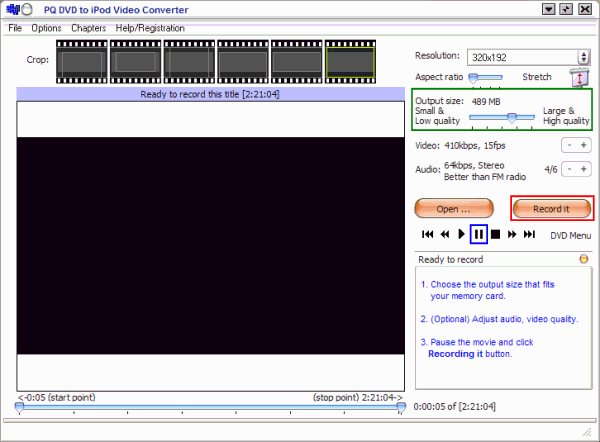
Task: Stop the movie with the stop button
Action: 496,234
